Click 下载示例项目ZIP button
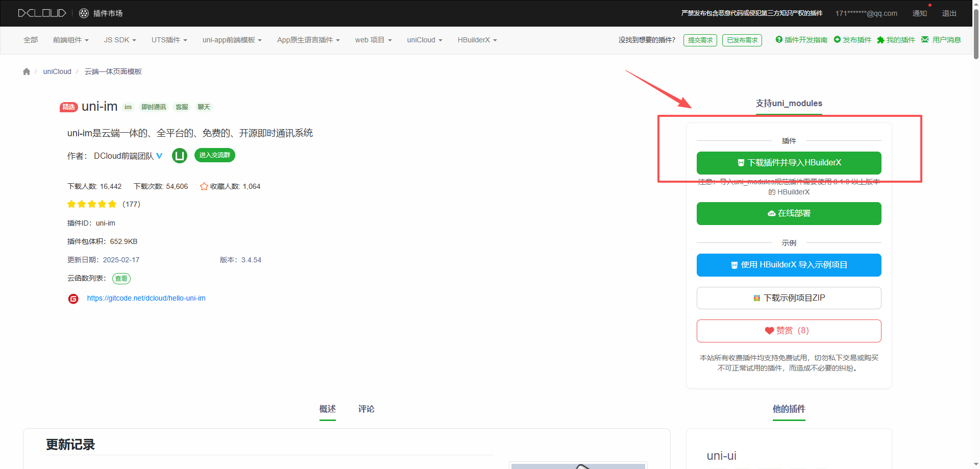 click(789, 298)
